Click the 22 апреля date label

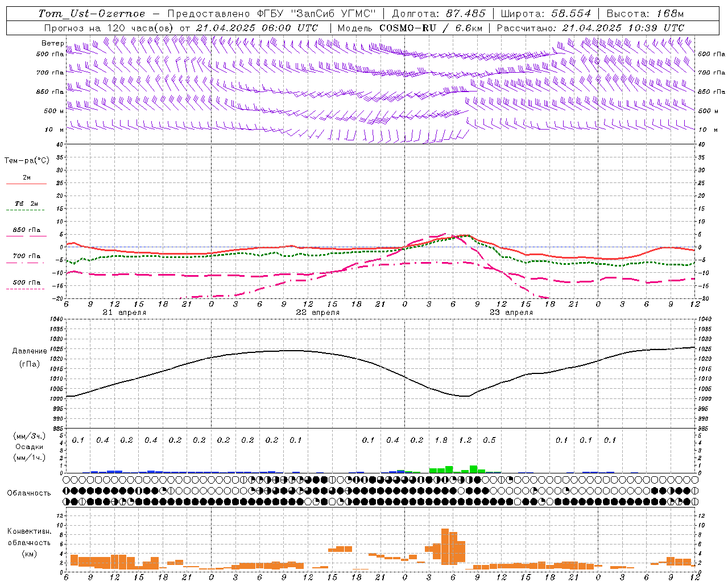[x=317, y=313]
